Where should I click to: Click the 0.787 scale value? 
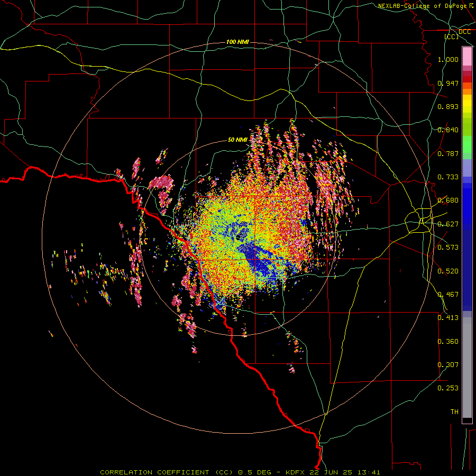click(448, 153)
